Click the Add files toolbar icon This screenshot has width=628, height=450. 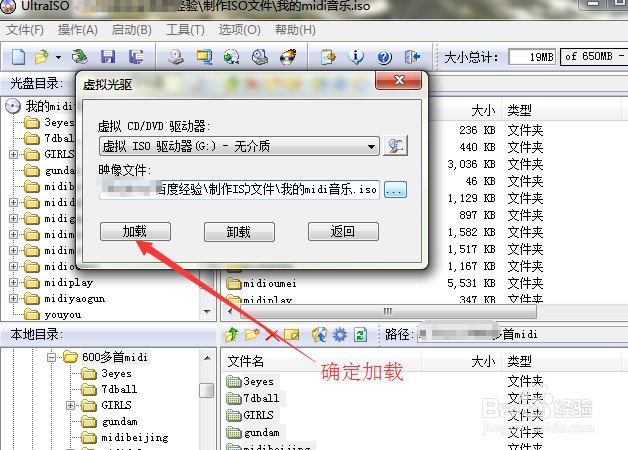click(328, 57)
